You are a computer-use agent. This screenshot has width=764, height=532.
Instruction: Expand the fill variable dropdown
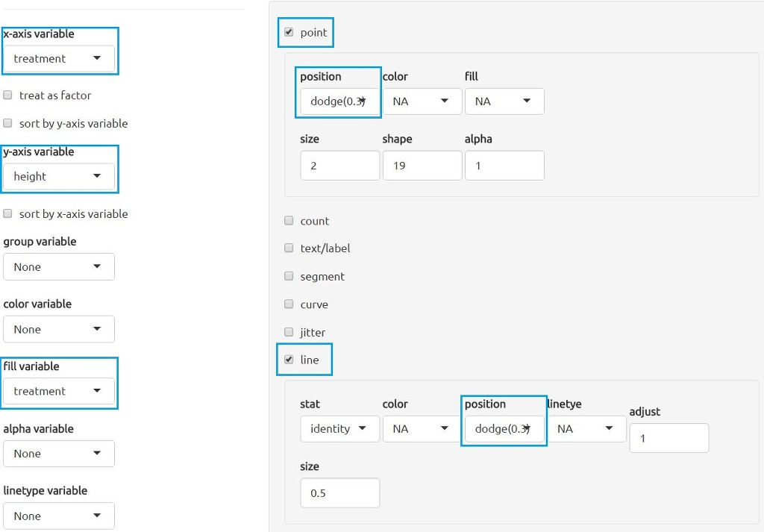(x=59, y=392)
